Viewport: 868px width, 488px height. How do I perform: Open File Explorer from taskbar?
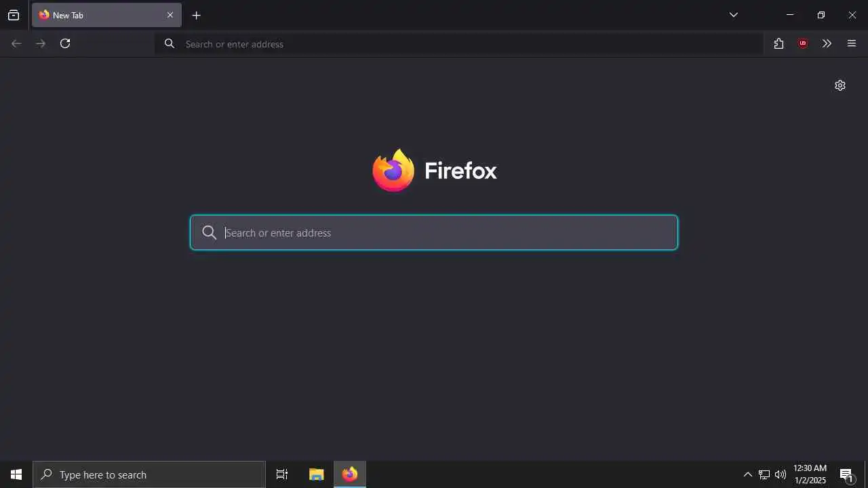click(x=317, y=474)
